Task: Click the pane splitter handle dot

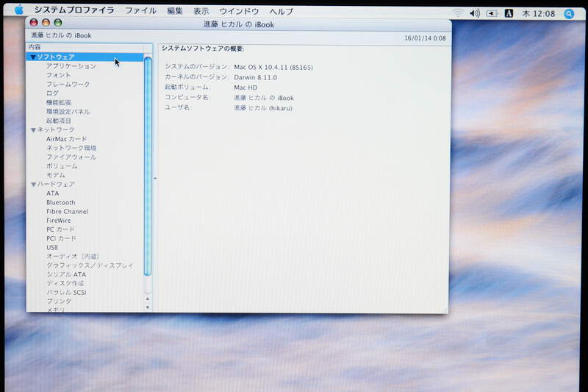Action: pyautogui.click(x=155, y=178)
